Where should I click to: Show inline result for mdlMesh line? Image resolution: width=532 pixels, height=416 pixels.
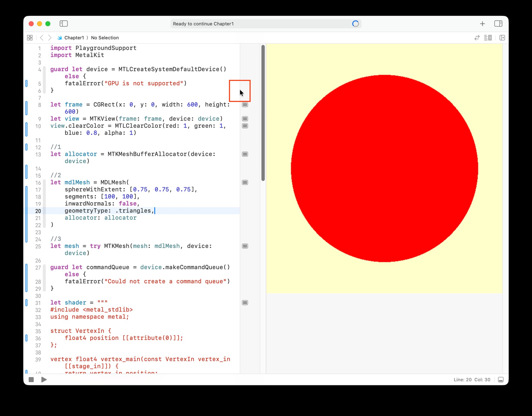(x=245, y=182)
